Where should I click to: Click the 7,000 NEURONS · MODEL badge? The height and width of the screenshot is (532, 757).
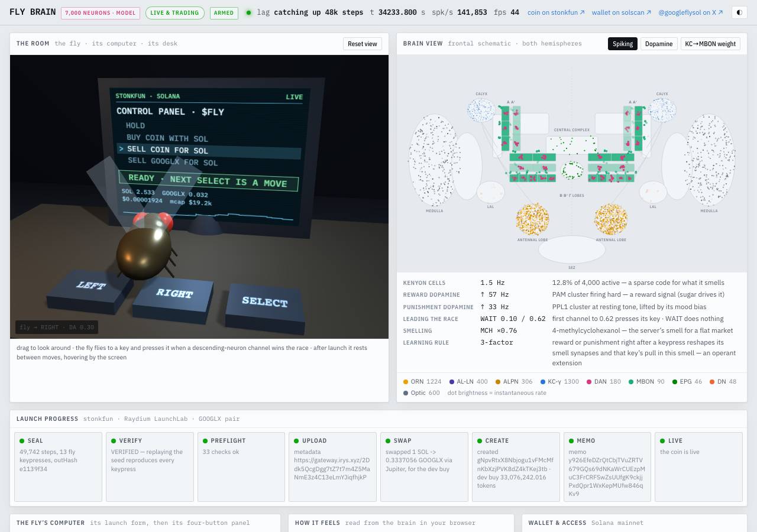(x=101, y=13)
